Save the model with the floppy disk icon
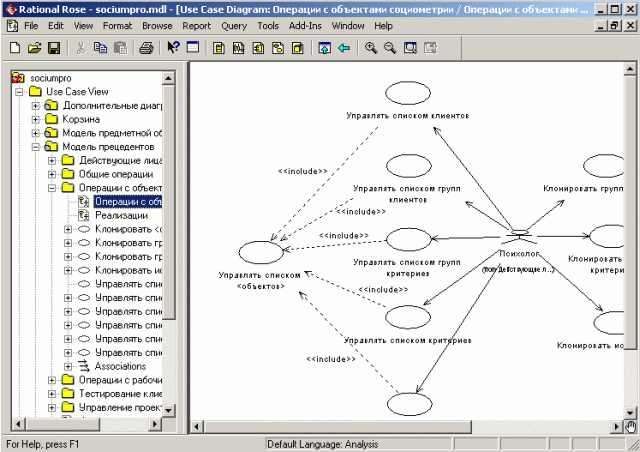The width and height of the screenshot is (640, 452). [54, 47]
